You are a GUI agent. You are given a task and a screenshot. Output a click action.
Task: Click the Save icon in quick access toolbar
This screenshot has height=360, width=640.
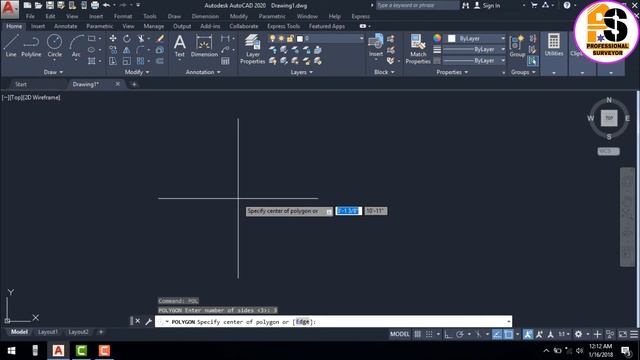coord(50,5)
